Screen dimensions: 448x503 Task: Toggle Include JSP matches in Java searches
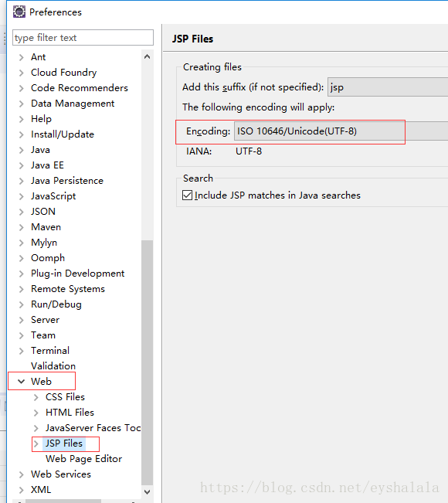coord(187,195)
